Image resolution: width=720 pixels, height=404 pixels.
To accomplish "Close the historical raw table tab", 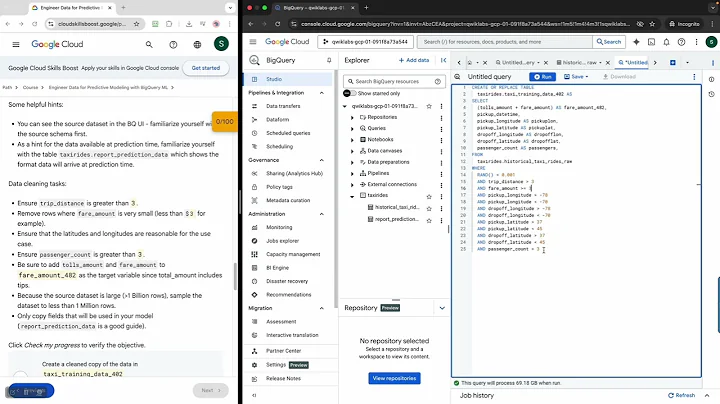I will coord(608,62).
